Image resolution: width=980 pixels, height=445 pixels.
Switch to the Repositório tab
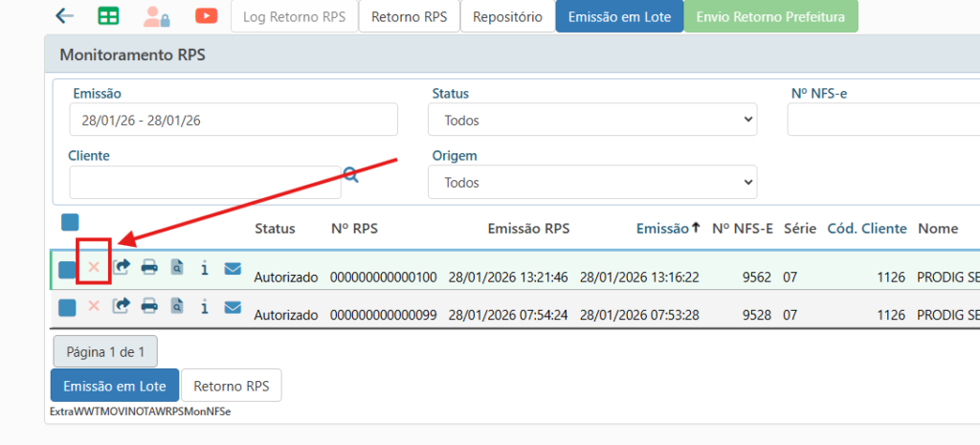507,17
